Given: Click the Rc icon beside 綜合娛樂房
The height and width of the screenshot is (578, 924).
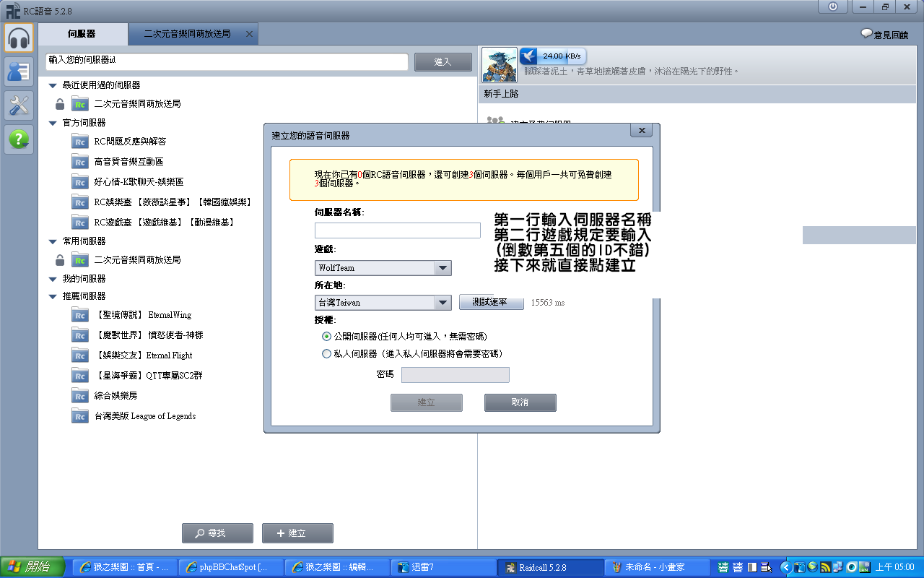Looking at the screenshot, I should pyautogui.click(x=80, y=396).
